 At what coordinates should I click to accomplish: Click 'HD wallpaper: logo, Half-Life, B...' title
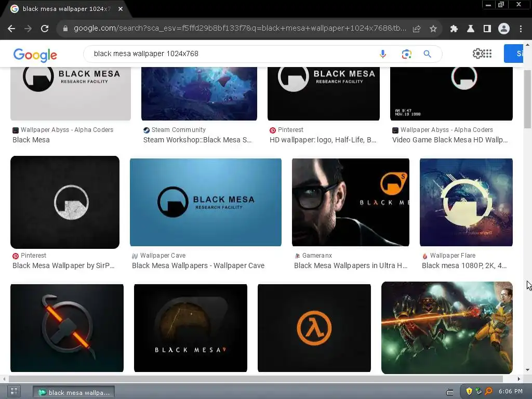323,140
